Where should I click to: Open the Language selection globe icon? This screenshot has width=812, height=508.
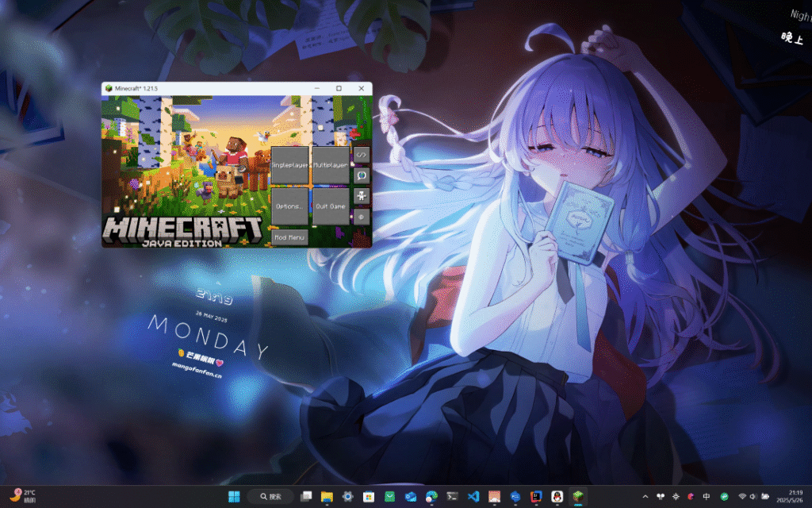362,175
